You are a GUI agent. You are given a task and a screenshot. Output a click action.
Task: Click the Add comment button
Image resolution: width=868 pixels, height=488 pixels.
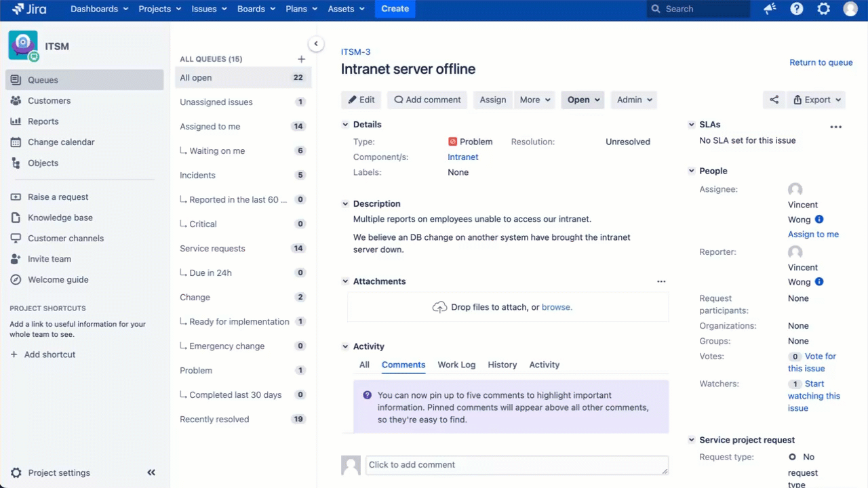427,100
